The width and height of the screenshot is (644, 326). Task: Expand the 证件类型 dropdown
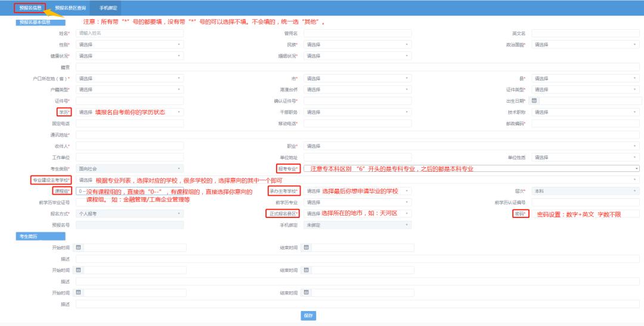coord(586,90)
